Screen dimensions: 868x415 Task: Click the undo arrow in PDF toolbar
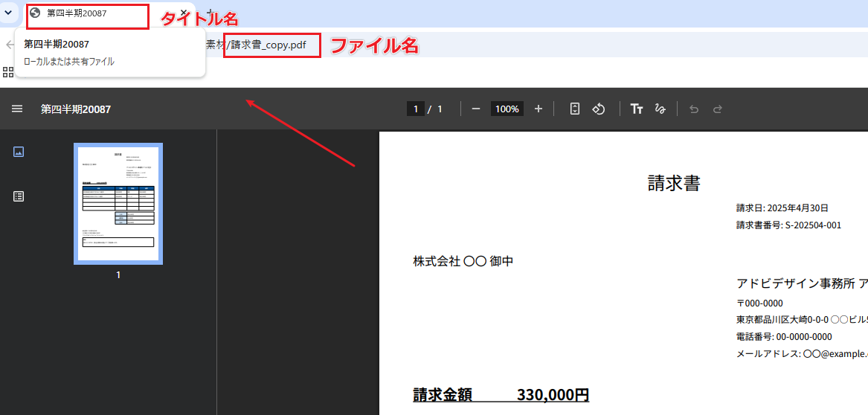coord(694,109)
